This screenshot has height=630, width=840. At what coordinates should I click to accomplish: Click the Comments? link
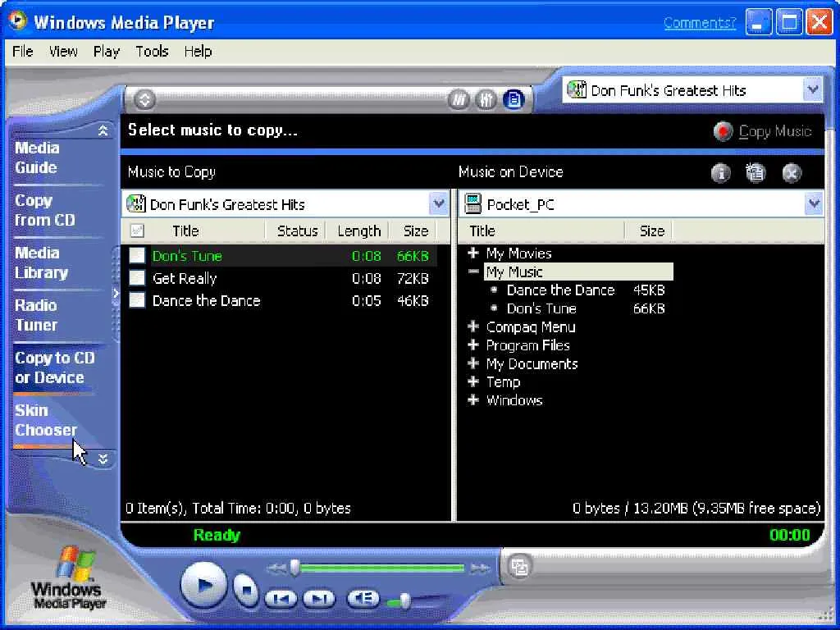coord(700,22)
